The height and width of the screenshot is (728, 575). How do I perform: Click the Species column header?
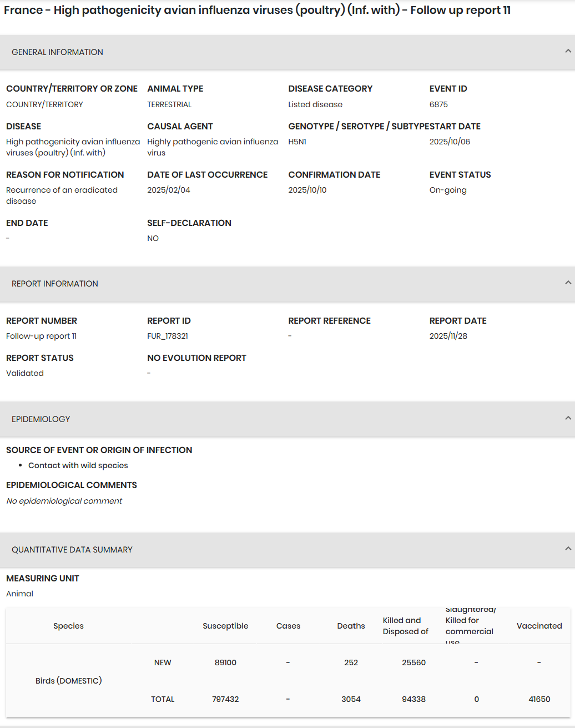coord(68,626)
